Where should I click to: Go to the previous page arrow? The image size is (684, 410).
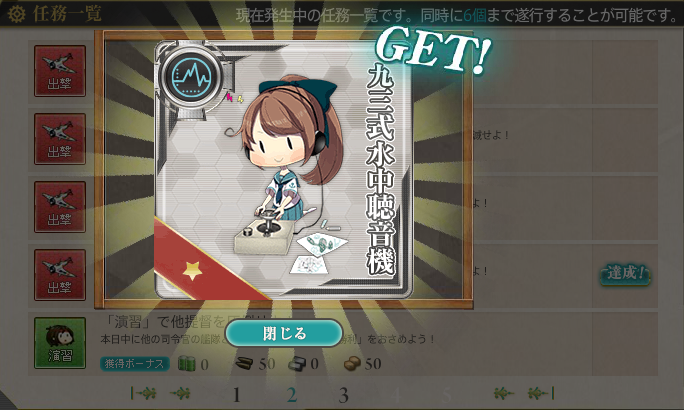[x=180, y=393]
